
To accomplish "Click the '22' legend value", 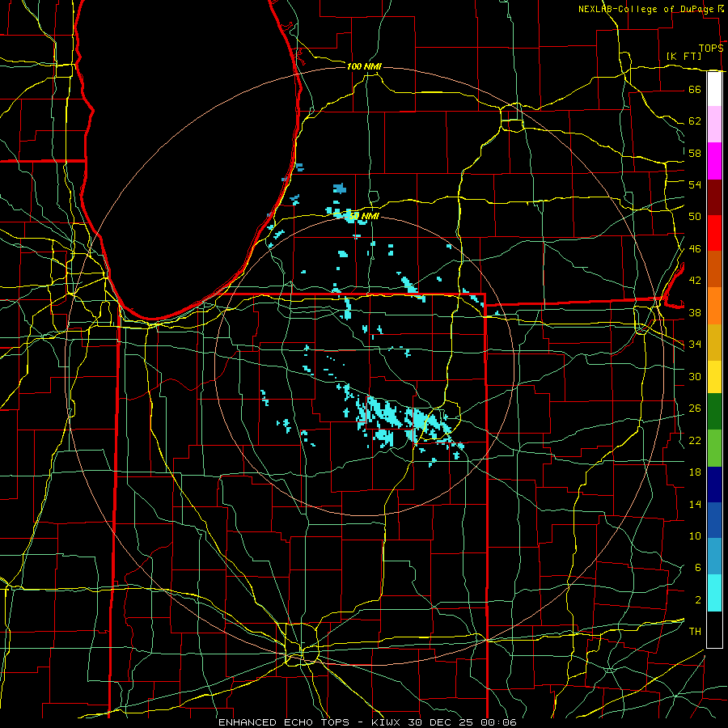I will (695, 441).
